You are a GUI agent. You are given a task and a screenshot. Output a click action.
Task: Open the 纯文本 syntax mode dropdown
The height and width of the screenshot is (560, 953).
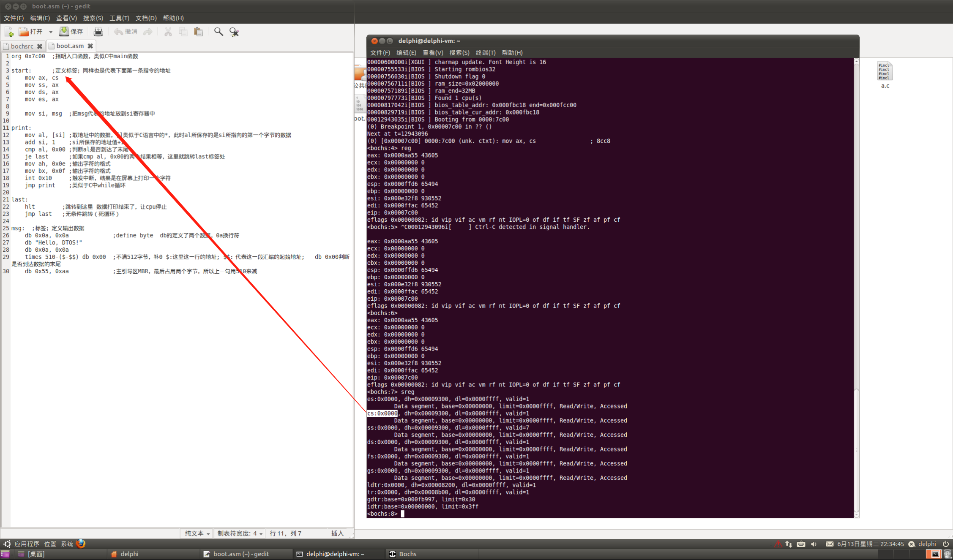197,533
